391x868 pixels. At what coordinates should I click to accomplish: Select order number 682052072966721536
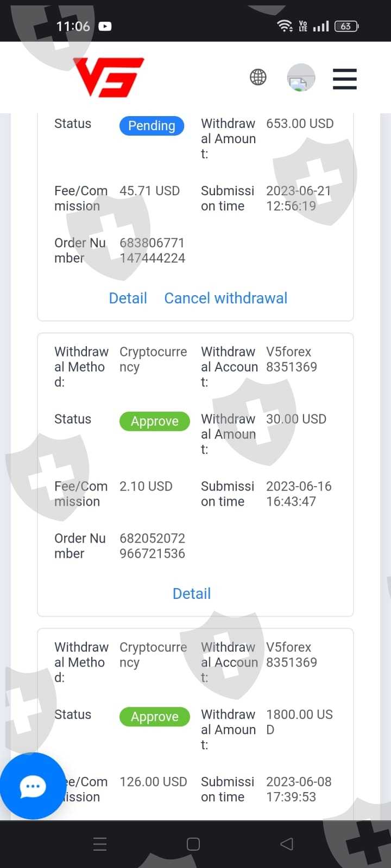tap(152, 546)
